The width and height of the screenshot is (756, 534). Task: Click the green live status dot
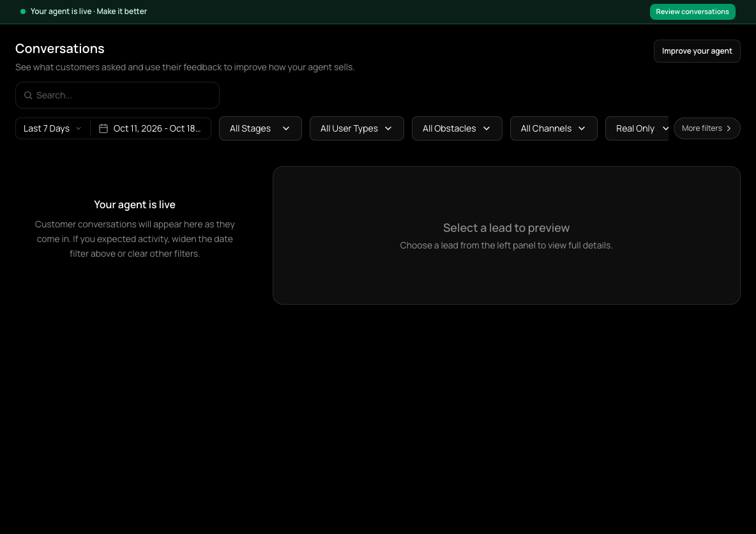click(x=22, y=11)
